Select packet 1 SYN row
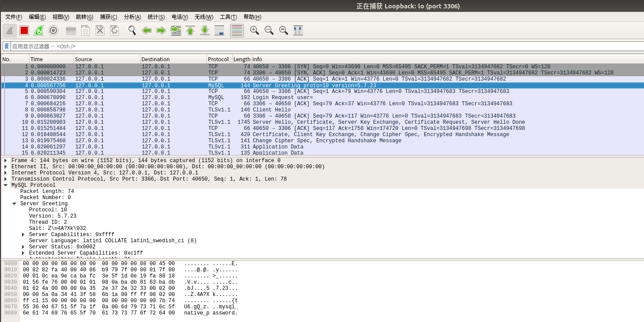The width and height of the screenshot is (644, 322). coord(322,67)
